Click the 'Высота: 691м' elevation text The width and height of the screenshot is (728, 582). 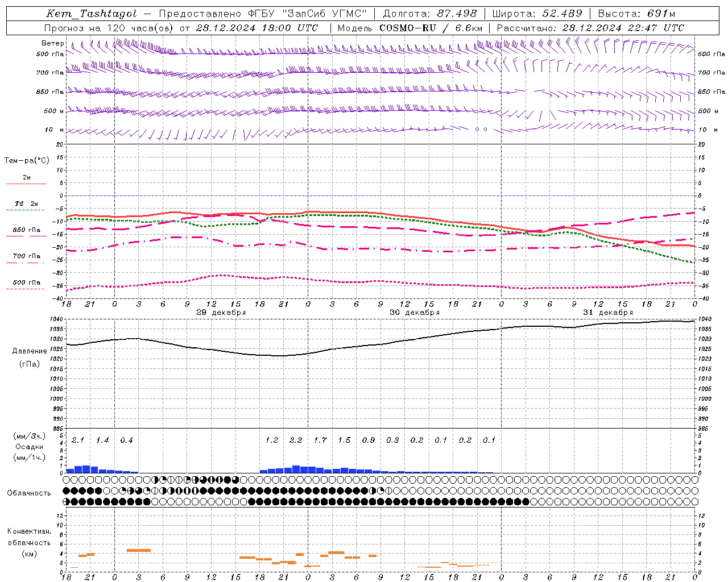click(637, 14)
